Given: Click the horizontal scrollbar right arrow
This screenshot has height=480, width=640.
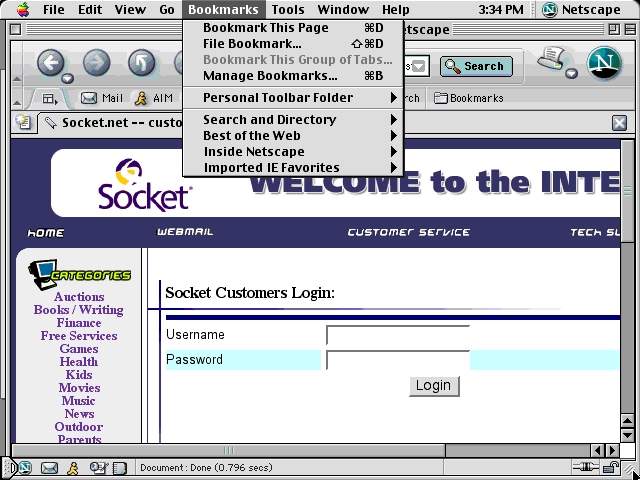Looking at the screenshot, I should [x=612, y=451].
